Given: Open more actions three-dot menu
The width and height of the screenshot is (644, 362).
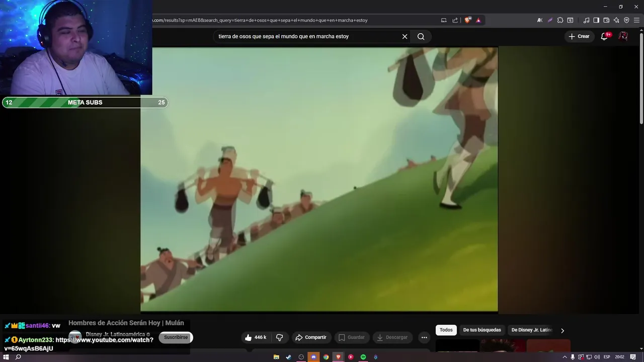Looking at the screenshot, I should [x=424, y=337].
